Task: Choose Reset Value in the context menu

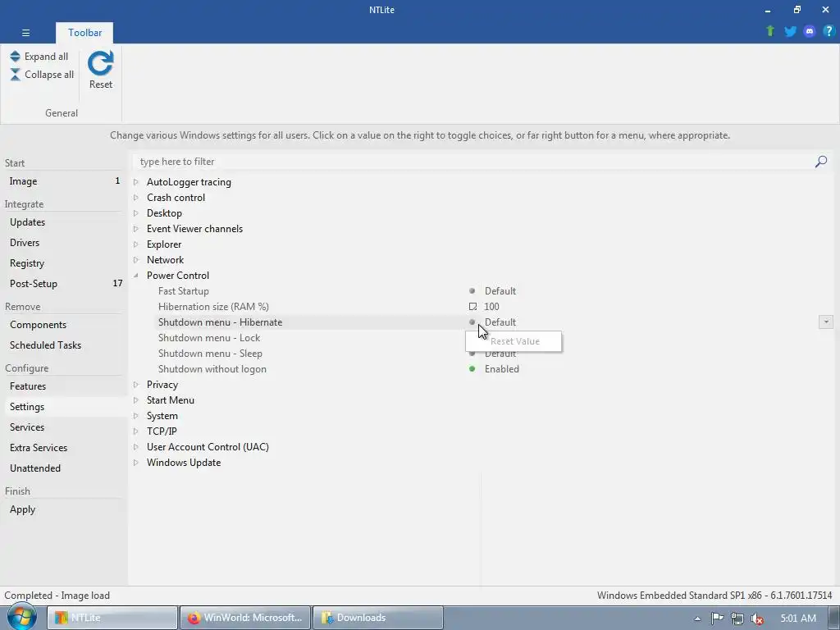Action: (x=514, y=341)
